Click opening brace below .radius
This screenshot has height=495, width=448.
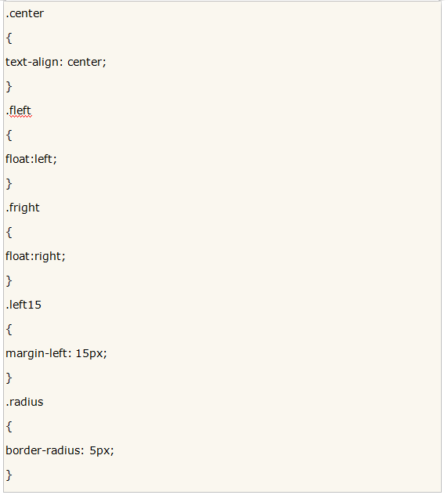click(x=9, y=427)
